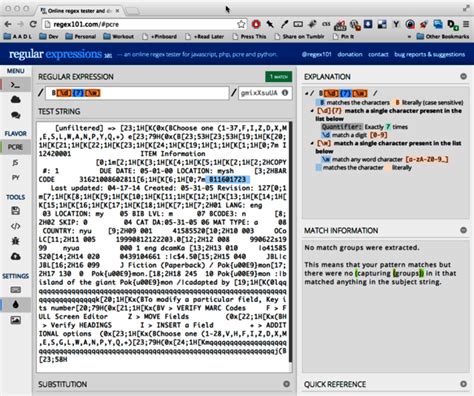Click the Pin It bookmarklet
The image size is (474, 396).
[x=345, y=36]
